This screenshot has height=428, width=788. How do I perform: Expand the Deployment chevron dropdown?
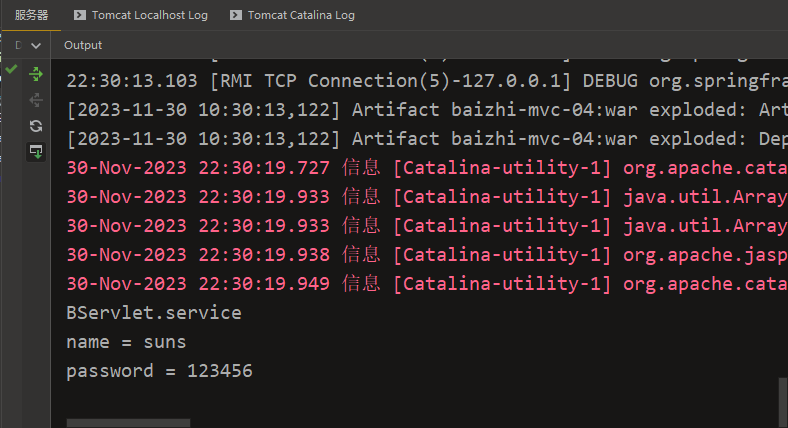[36, 46]
